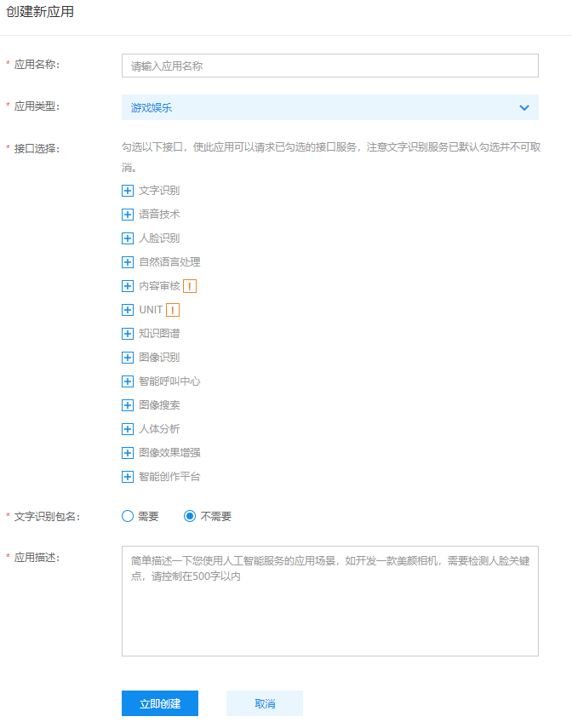
Task: Click the warning icon beside 内容审核
Action: [190, 286]
